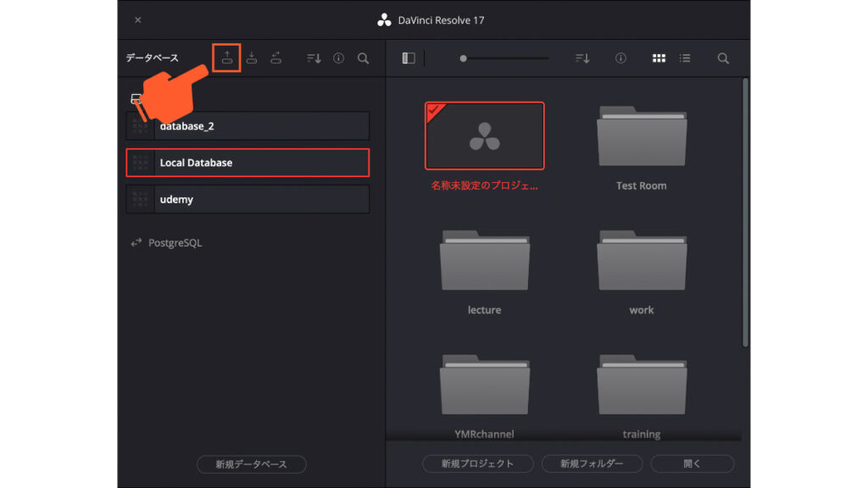Select the Test Room folder

(x=641, y=146)
